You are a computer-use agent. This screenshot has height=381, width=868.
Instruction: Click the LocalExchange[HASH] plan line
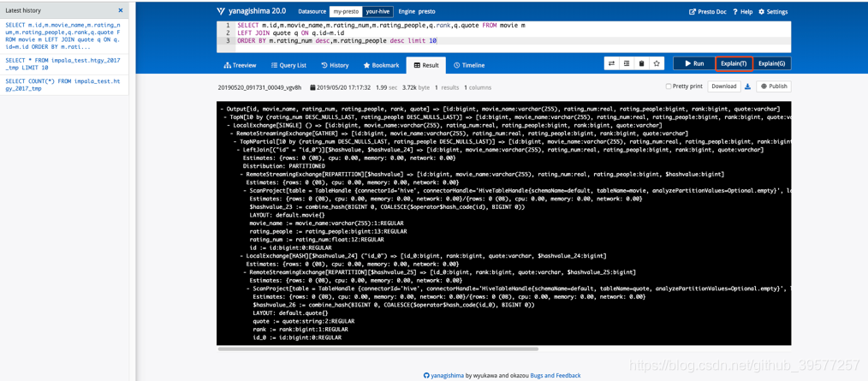click(x=423, y=256)
